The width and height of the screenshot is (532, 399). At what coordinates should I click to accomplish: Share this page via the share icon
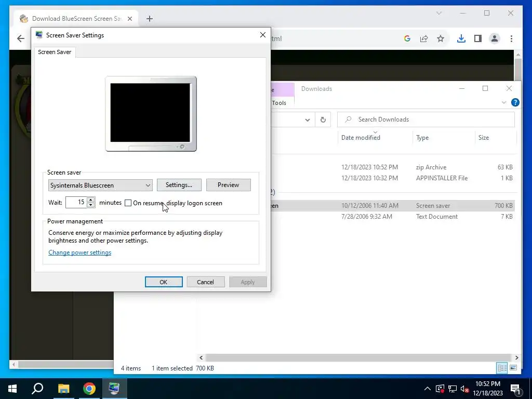coord(424,38)
